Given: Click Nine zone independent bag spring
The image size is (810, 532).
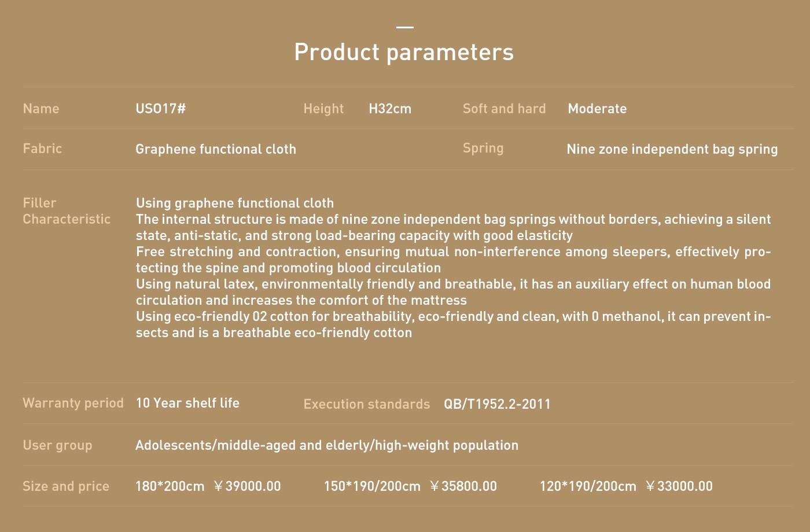Looking at the screenshot, I should (672, 149).
